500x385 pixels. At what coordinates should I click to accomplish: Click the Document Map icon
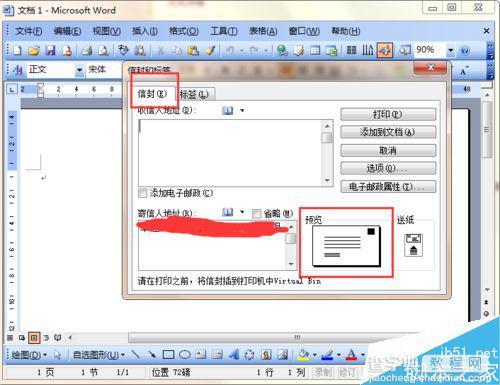point(405,50)
